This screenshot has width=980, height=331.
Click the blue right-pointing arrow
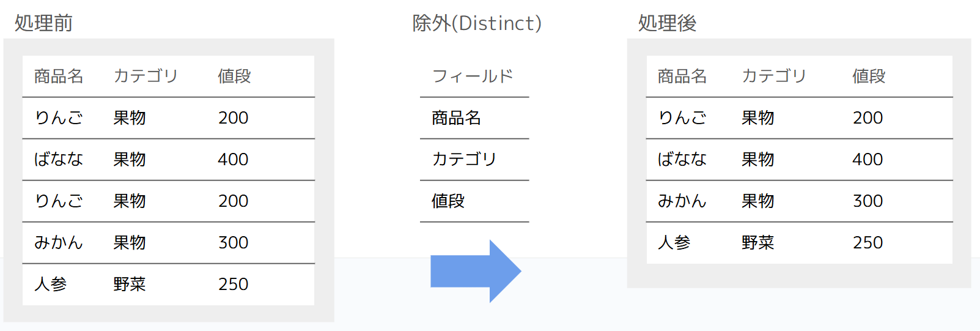click(476, 271)
